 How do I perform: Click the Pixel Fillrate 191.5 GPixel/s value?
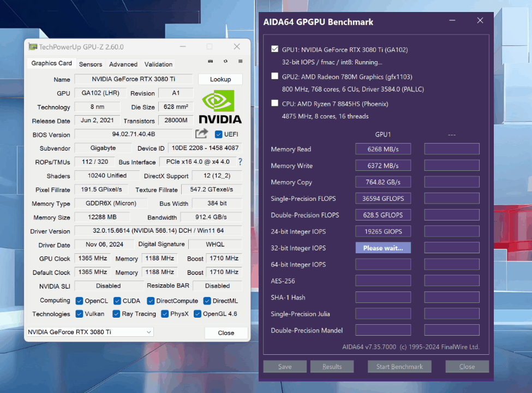coord(101,189)
